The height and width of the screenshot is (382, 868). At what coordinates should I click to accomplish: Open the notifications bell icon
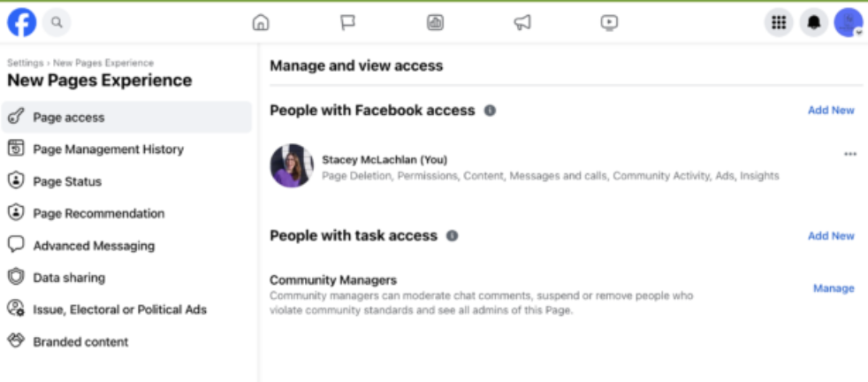(814, 23)
